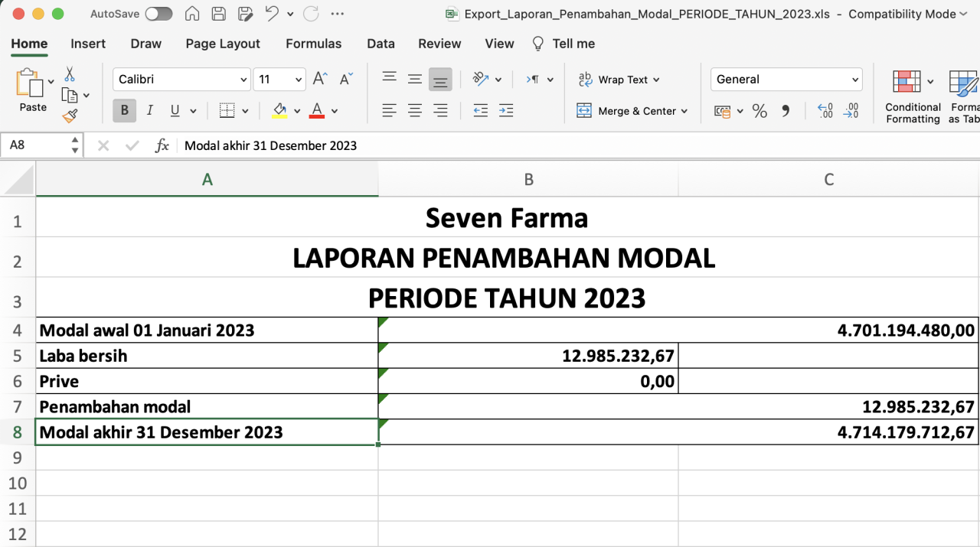Open the Page Layout tab

[223, 44]
